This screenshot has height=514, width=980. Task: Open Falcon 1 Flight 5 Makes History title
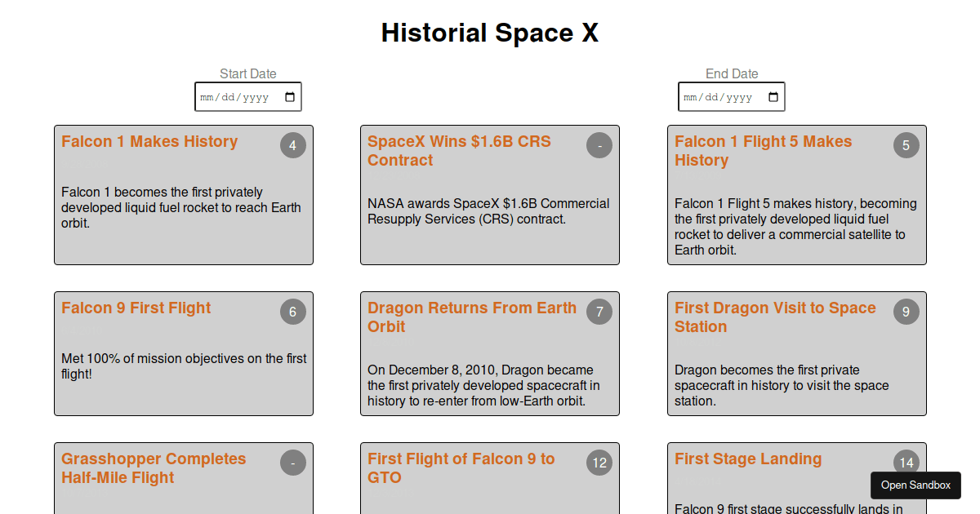click(x=763, y=151)
